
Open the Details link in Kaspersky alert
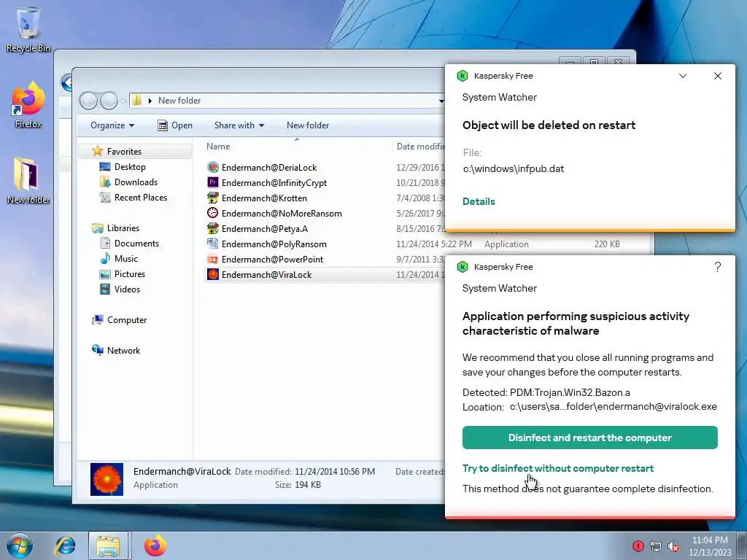click(x=479, y=201)
